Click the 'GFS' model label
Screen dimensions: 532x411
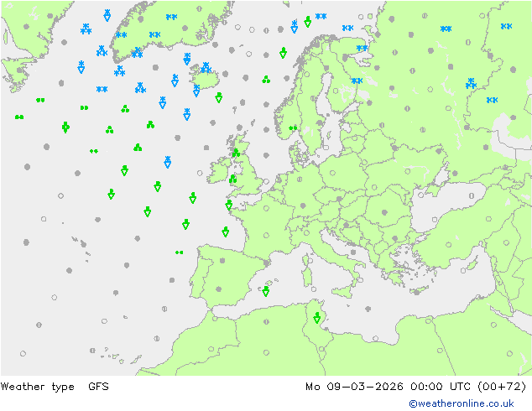(x=98, y=386)
